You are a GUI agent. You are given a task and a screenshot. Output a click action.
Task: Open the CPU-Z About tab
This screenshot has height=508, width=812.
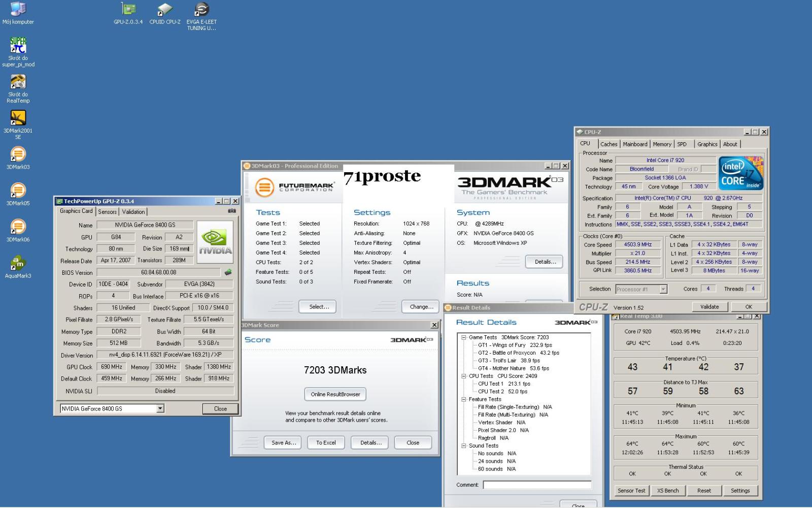730,144
